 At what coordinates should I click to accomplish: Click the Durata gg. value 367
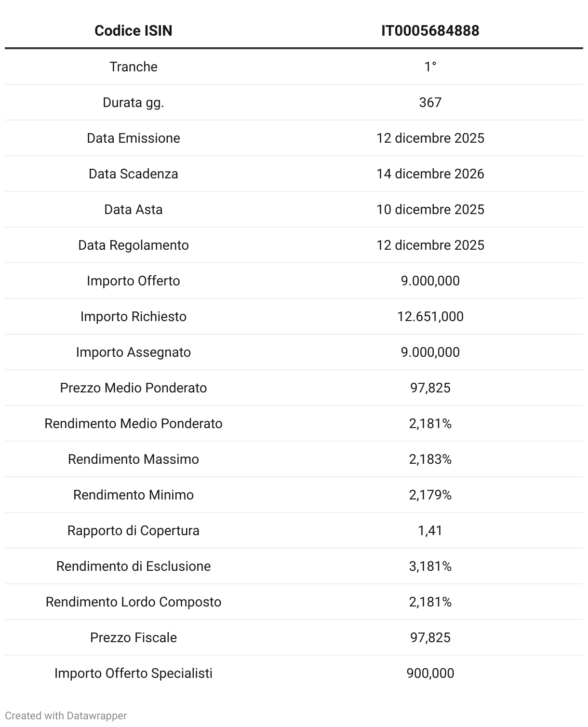pos(430,102)
